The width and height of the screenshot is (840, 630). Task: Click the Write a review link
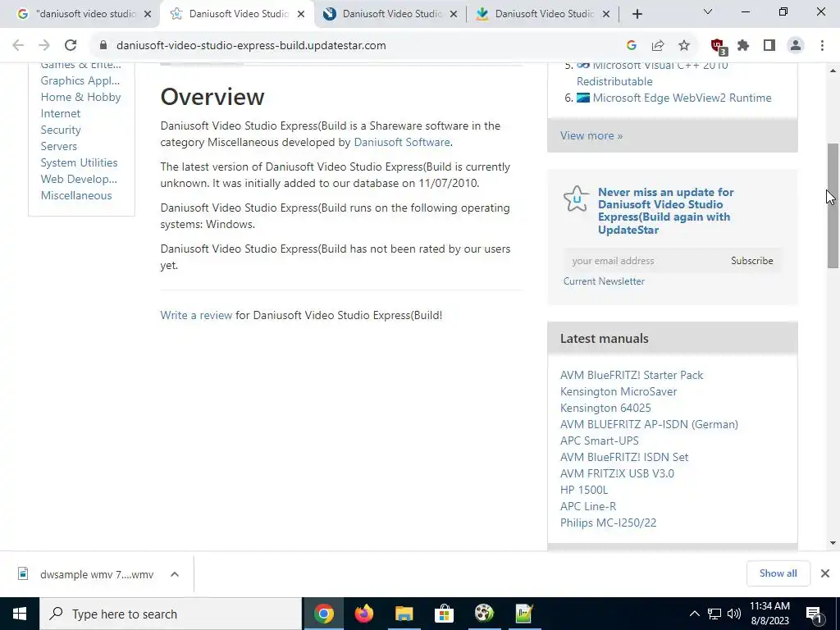[x=196, y=315]
